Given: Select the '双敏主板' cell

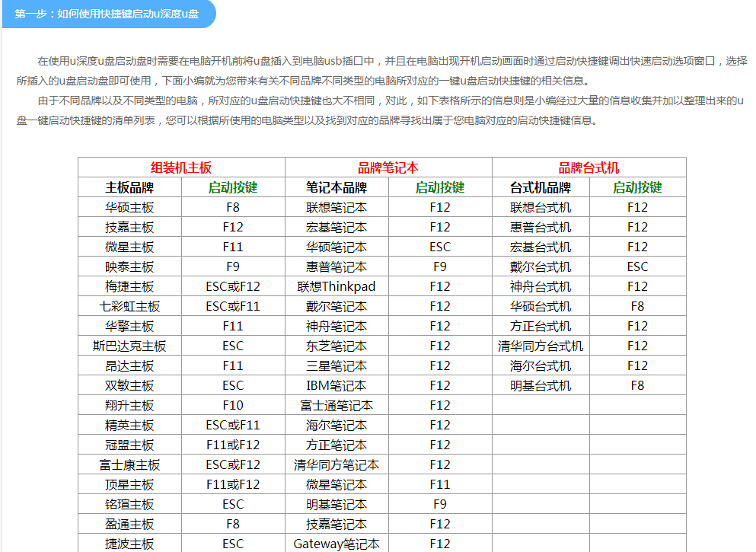Looking at the screenshot, I should [129, 385].
